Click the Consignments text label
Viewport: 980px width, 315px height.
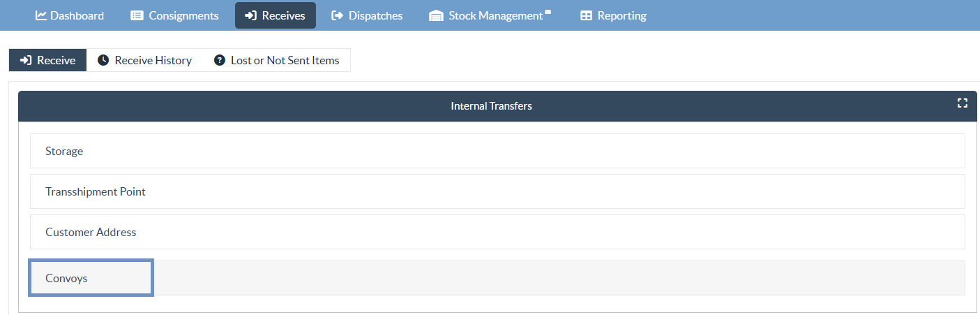[183, 15]
